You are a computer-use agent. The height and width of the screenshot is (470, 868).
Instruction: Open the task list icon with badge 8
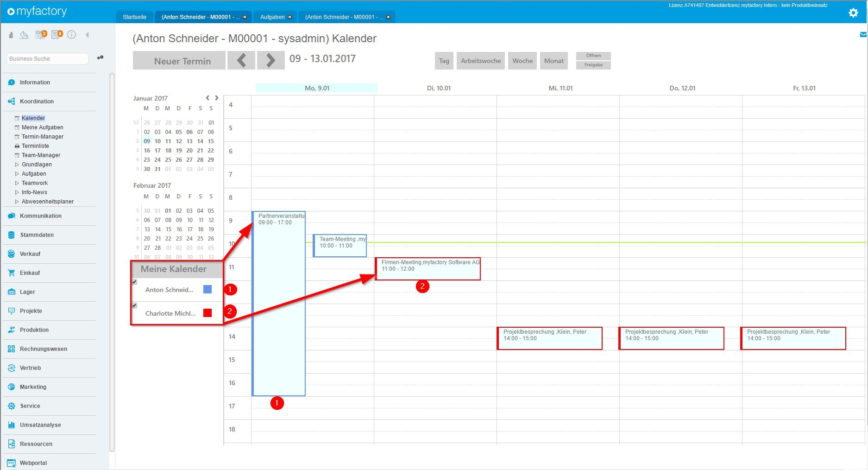pos(57,35)
